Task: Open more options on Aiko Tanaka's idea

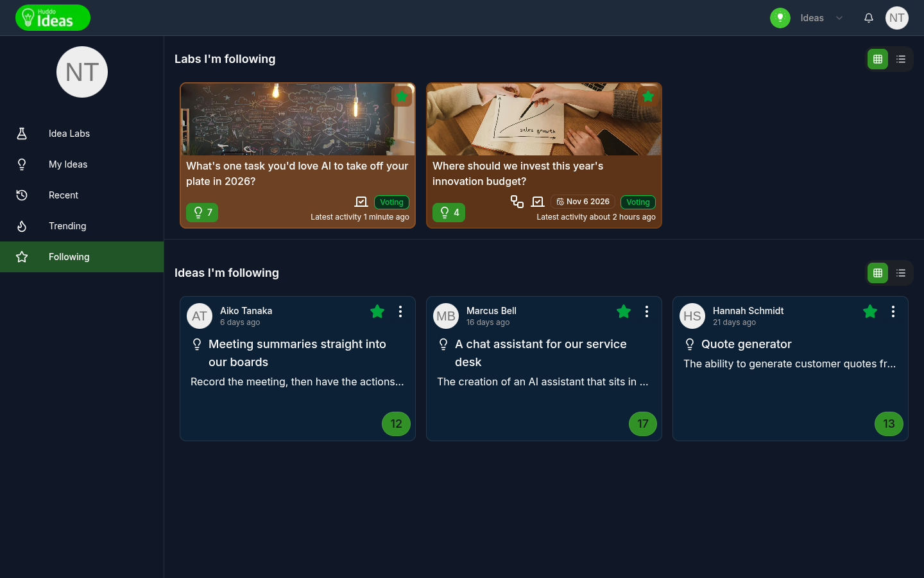Action: click(x=400, y=311)
